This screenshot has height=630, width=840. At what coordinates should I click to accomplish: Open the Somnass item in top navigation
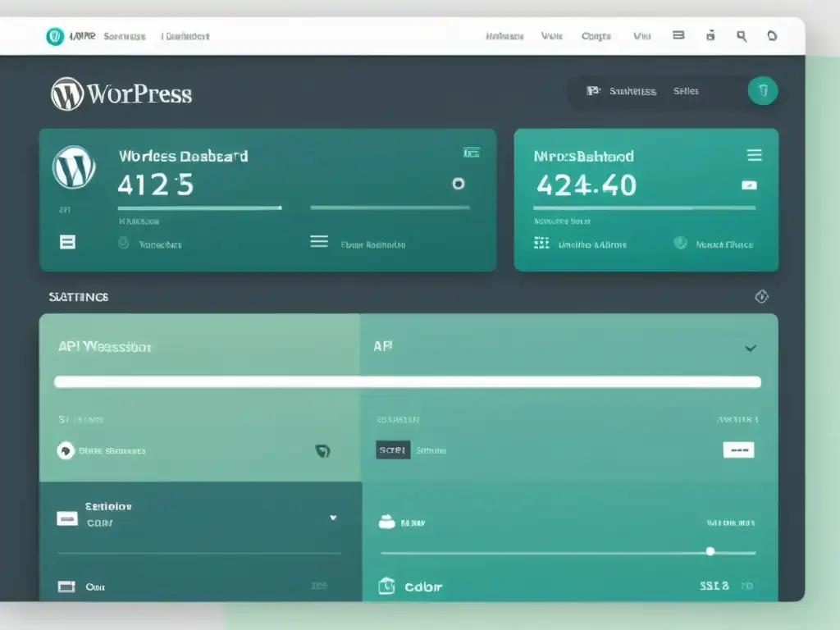click(125, 36)
